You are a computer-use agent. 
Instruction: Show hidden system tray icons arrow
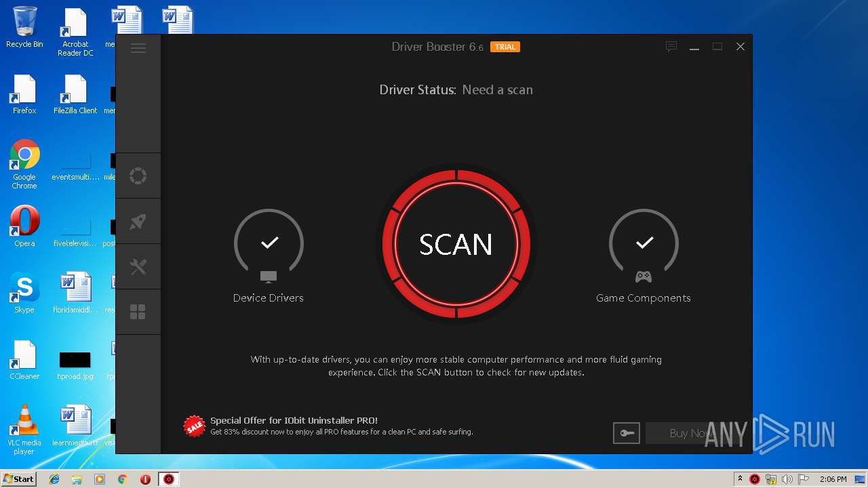click(x=740, y=479)
